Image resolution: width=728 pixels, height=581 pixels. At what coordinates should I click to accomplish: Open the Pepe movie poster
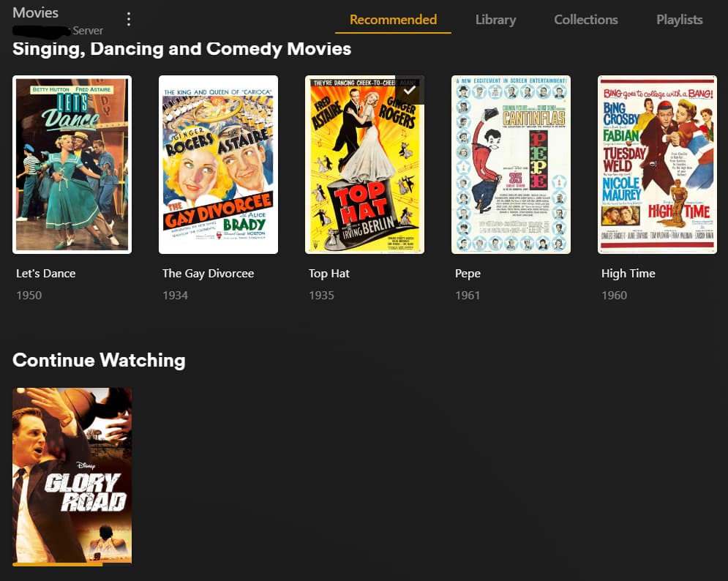click(x=511, y=165)
